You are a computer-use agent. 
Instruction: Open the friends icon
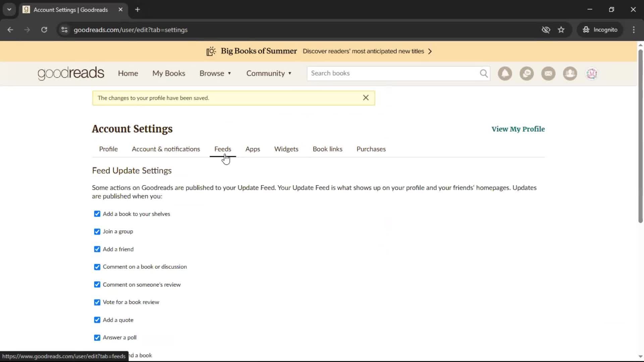[570, 73]
